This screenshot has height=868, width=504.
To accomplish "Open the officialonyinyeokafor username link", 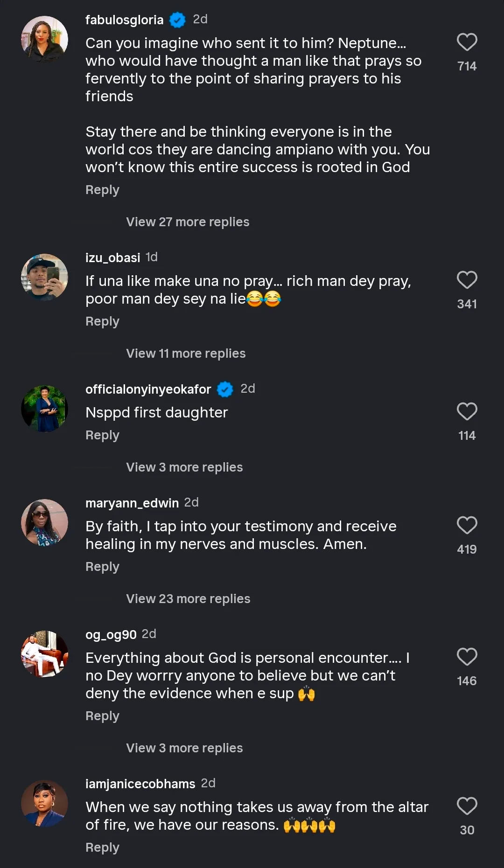I will click(x=148, y=389).
